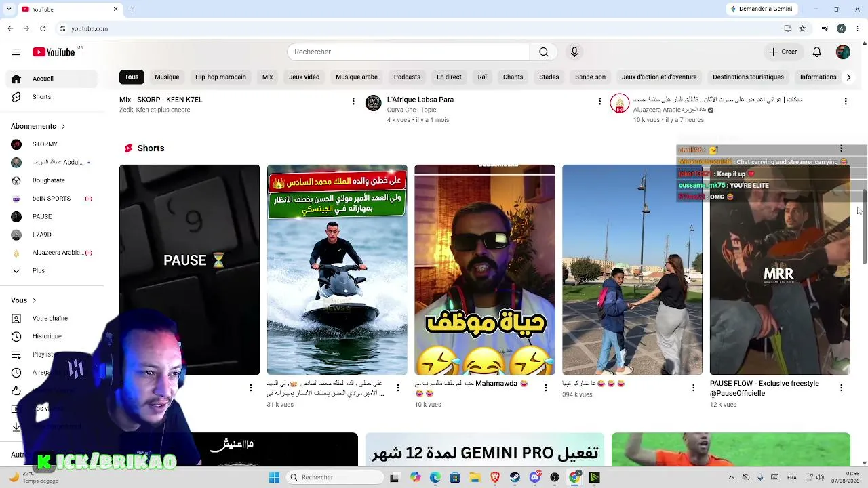Install the YouTube app from address bar
This screenshot has height=488, width=868.
[787, 28]
